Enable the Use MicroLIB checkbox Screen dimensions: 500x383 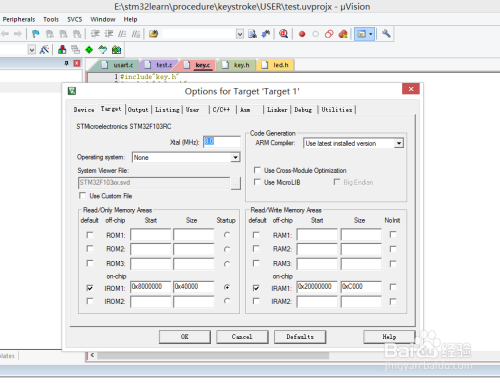pyautogui.click(x=257, y=182)
